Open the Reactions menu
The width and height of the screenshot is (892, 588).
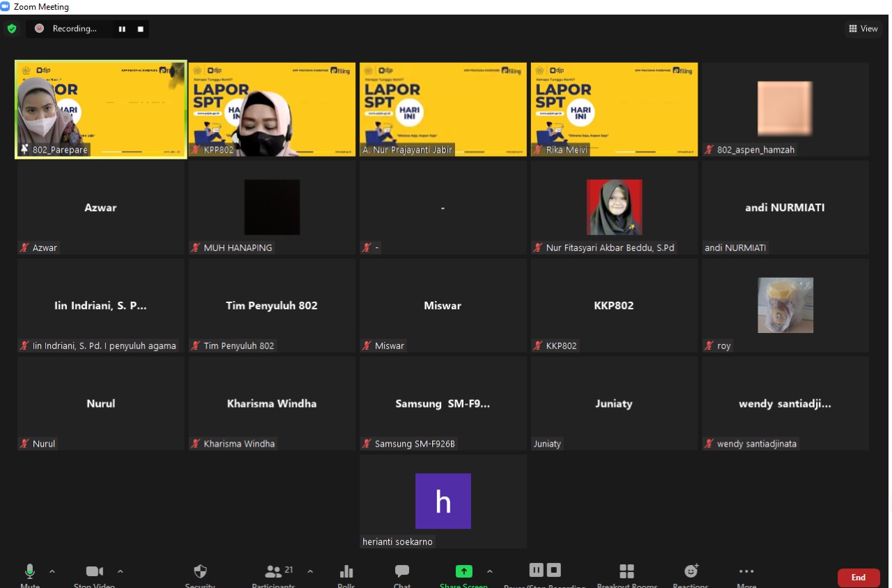click(x=691, y=572)
